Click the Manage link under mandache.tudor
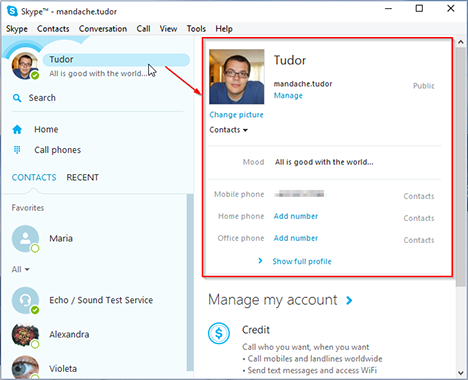This screenshot has height=380, width=468. [288, 96]
